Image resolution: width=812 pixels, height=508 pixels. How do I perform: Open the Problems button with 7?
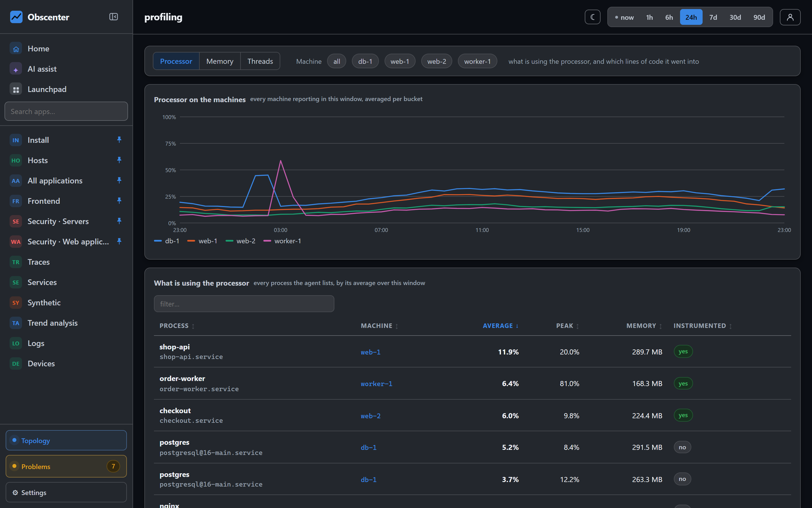[x=66, y=466]
